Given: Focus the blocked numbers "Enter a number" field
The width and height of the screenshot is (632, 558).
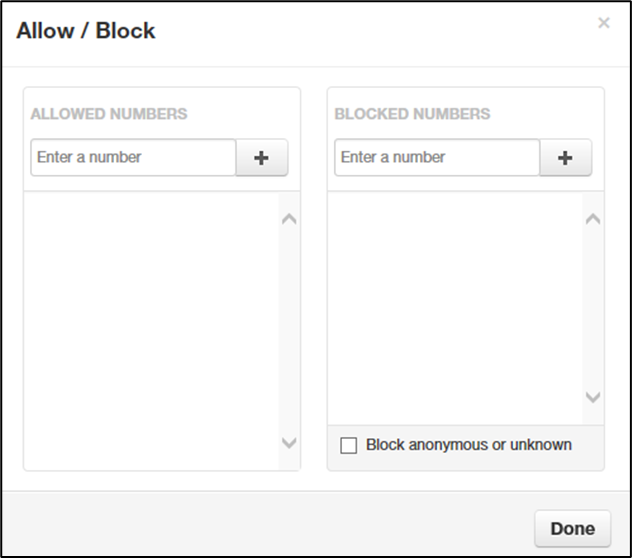Looking at the screenshot, I should click(x=437, y=158).
